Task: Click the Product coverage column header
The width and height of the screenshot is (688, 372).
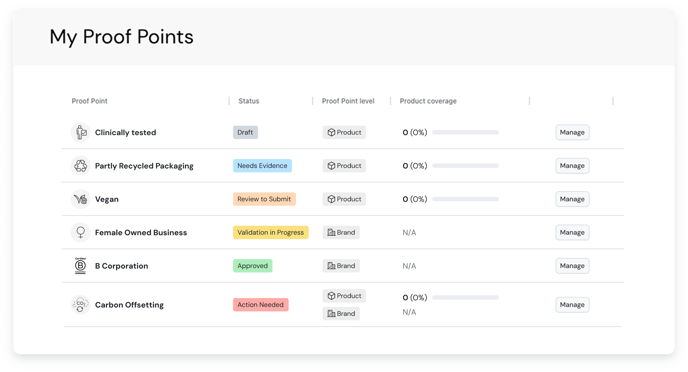Action: (428, 101)
